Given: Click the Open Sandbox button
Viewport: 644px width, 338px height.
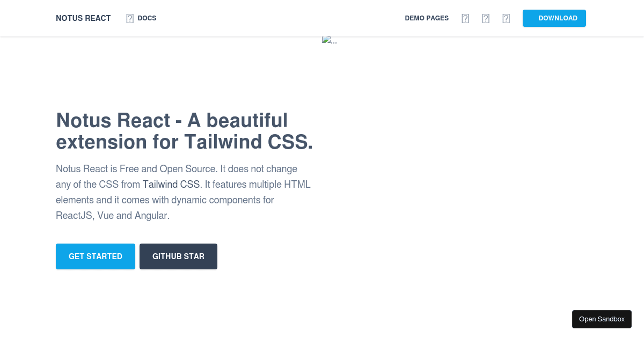Looking at the screenshot, I should pyautogui.click(x=602, y=319).
